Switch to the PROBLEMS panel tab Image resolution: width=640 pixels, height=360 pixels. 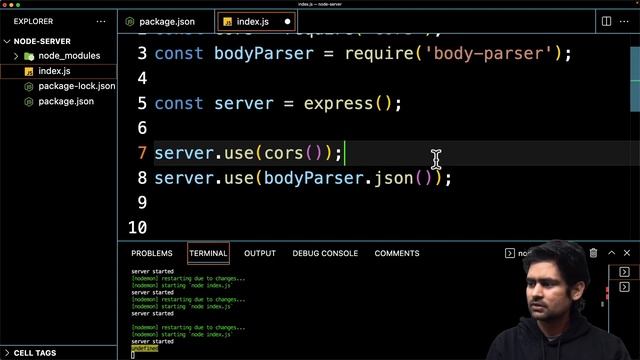click(152, 253)
